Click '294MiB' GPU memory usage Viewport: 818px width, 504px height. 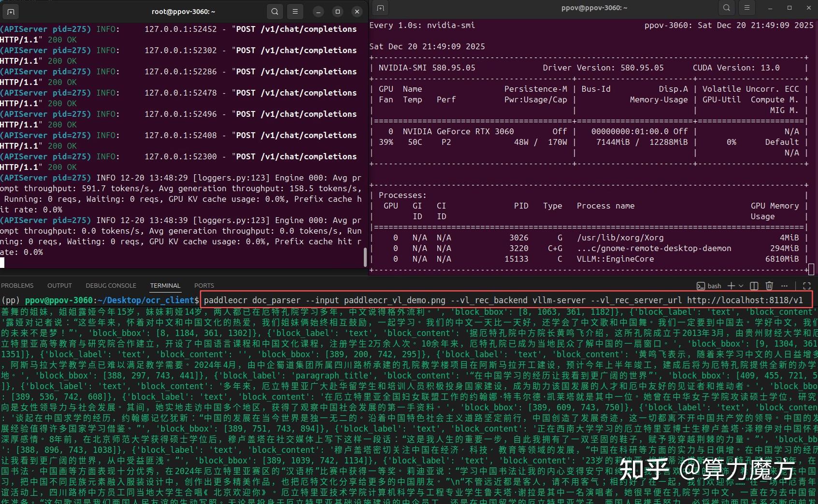click(785, 248)
